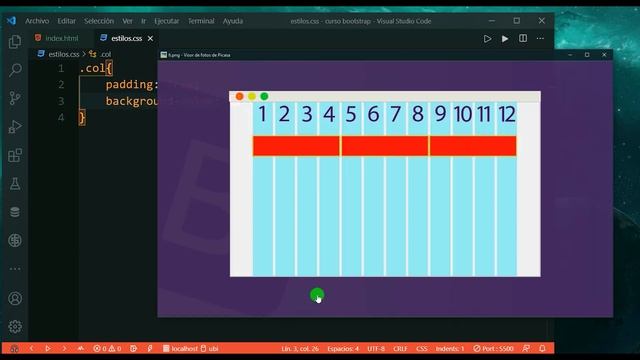The width and height of the screenshot is (640, 360).
Task: Click the errors and warnings status indicator
Action: (x=107, y=349)
